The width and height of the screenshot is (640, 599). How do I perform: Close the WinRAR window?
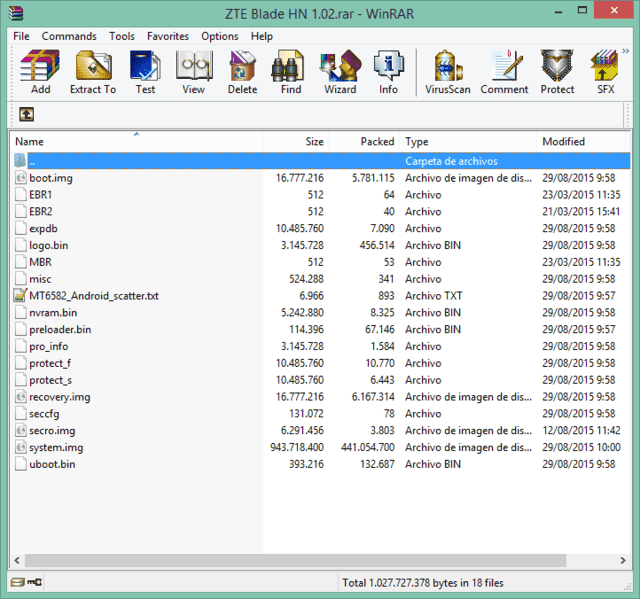pyautogui.click(x=614, y=11)
